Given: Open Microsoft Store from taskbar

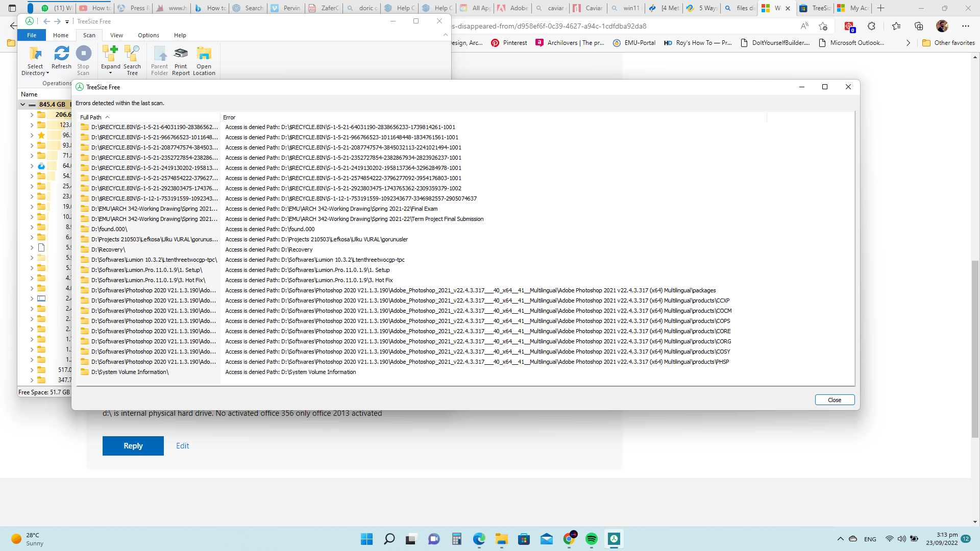Looking at the screenshot, I should (524, 539).
